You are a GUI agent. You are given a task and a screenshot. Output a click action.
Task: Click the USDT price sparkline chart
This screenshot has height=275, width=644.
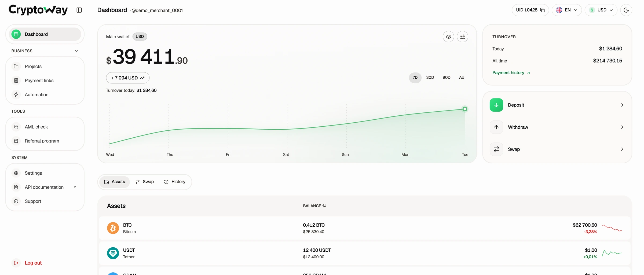click(612, 253)
